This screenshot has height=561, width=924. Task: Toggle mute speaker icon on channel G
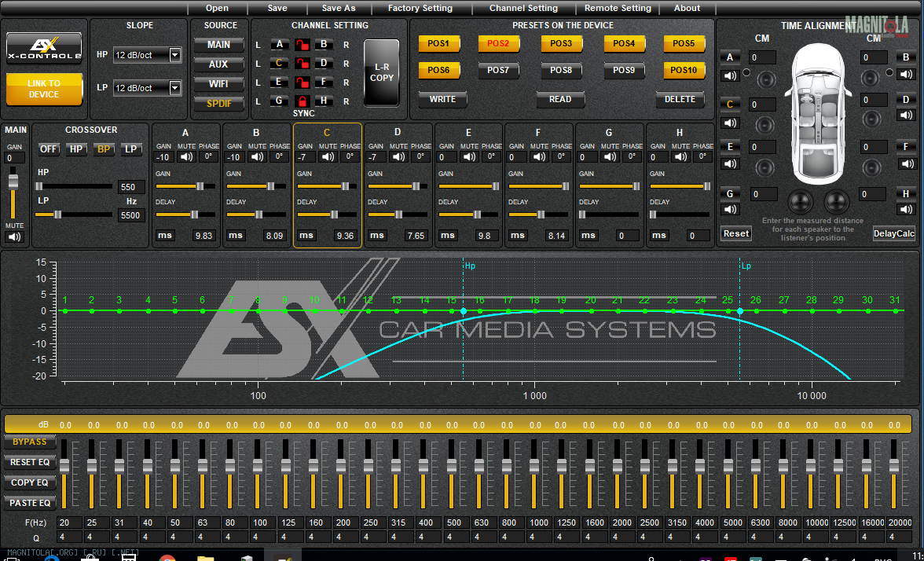[x=610, y=157]
